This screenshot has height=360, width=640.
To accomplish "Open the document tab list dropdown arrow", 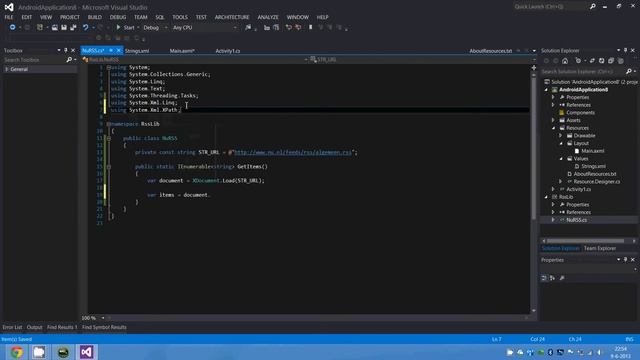I will coord(534,51).
